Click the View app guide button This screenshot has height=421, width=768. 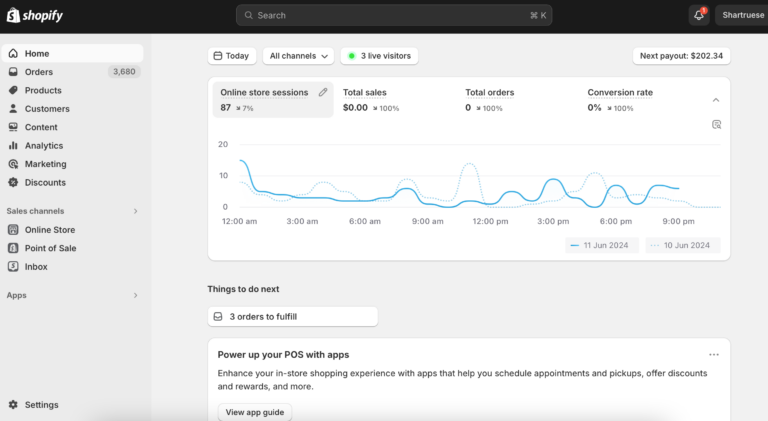coord(255,411)
